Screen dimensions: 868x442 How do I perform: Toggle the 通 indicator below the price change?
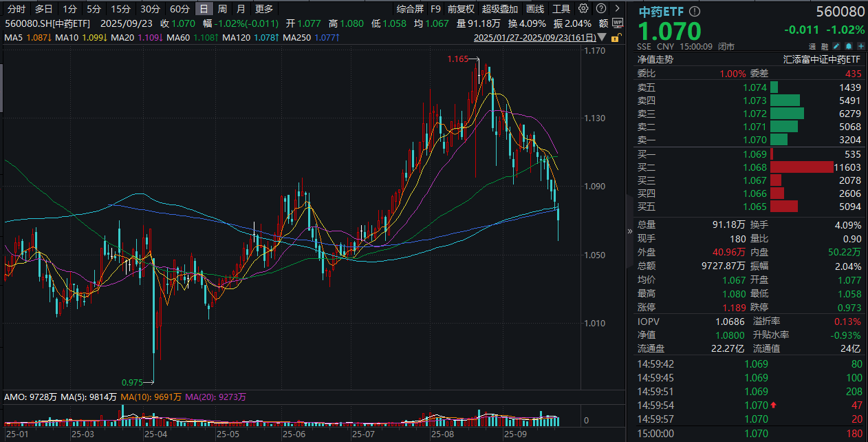(812, 45)
